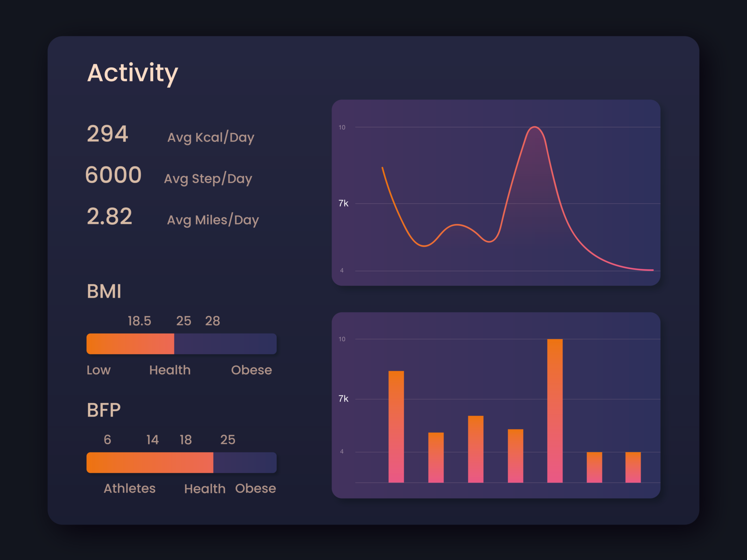Click the third bar in bar chart
This screenshot has width=747, height=560.
(x=476, y=449)
